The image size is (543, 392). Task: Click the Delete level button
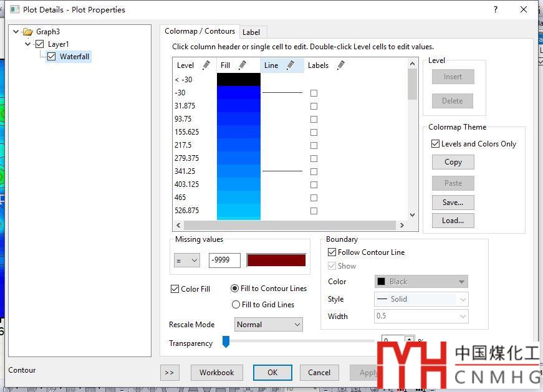tap(452, 101)
